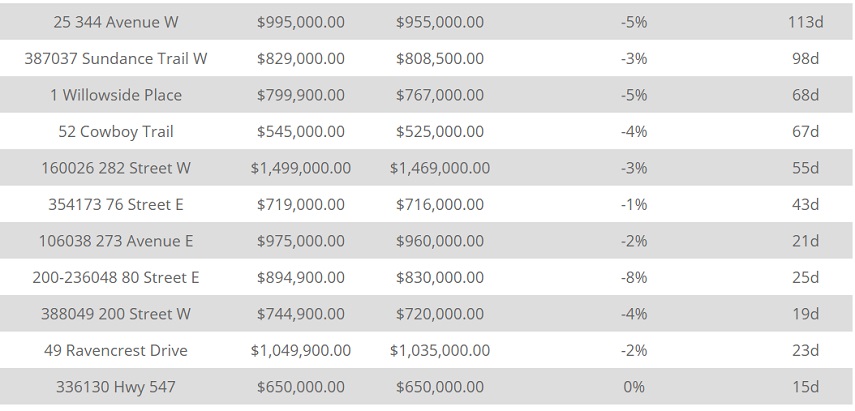Click the 388049 200 Street W address

click(116, 314)
